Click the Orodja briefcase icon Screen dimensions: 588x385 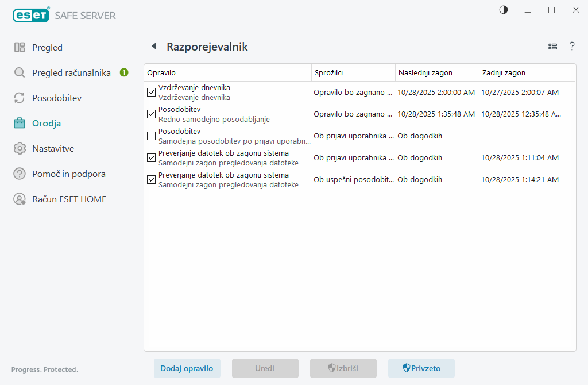tap(20, 123)
